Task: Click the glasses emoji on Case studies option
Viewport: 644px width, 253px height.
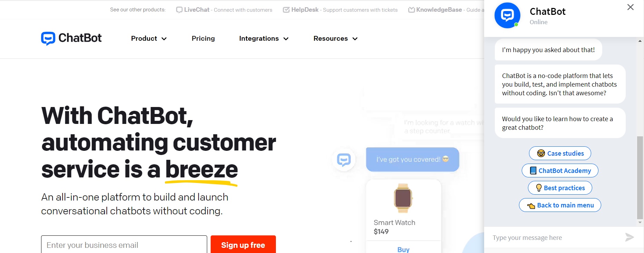Action: (541, 153)
